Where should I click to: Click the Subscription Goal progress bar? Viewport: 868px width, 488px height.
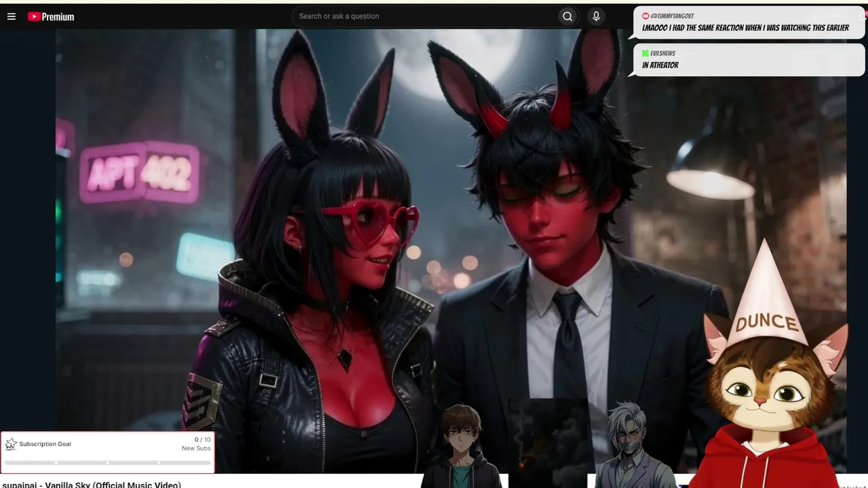pyautogui.click(x=107, y=463)
